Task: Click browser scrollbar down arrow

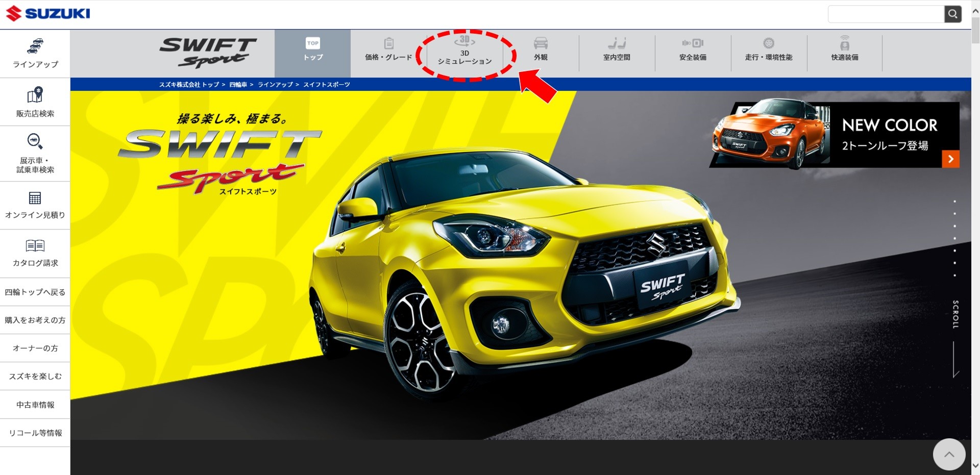Action: (975, 465)
